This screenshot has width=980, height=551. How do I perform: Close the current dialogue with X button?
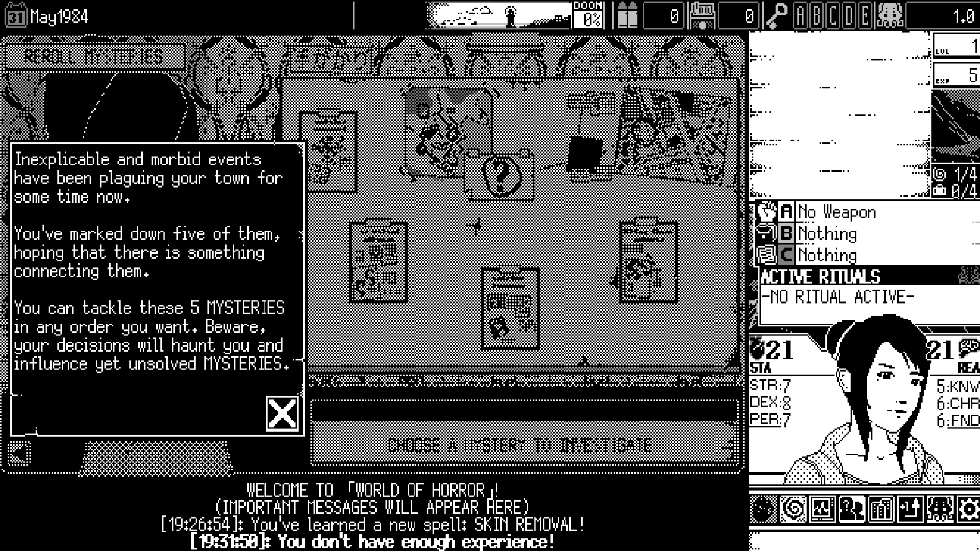tap(283, 412)
